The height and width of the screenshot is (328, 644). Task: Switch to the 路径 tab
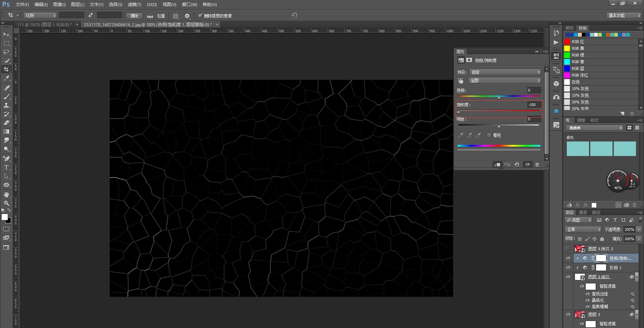pos(596,212)
